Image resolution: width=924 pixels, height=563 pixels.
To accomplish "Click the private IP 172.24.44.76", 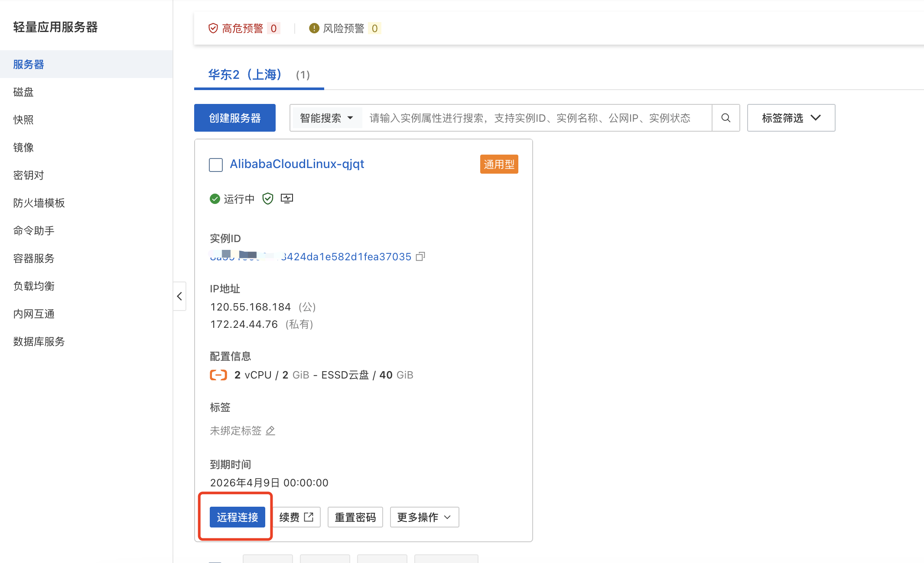I will pos(244,324).
